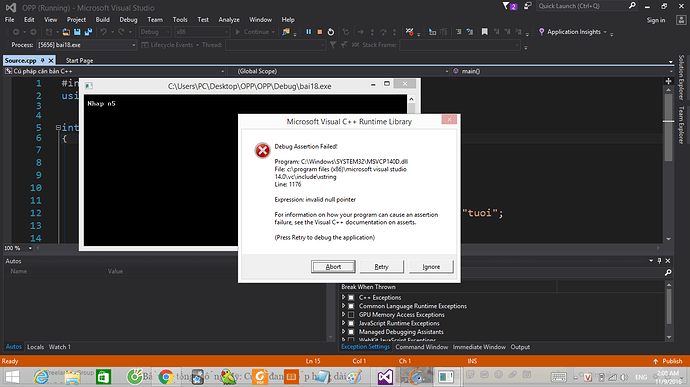The width and height of the screenshot is (690, 387).
Task: Click Ignore in the assertion dialog
Action: (x=431, y=267)
